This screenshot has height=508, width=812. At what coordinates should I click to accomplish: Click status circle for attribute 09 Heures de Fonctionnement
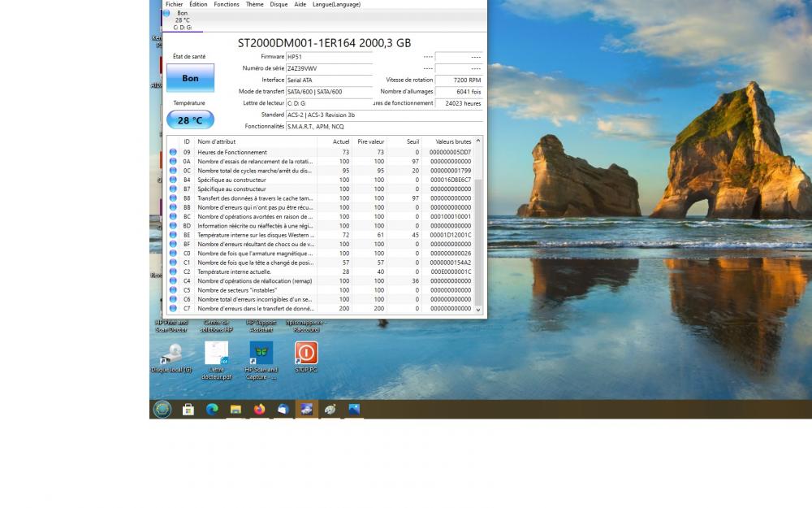(x=173, y=153)
